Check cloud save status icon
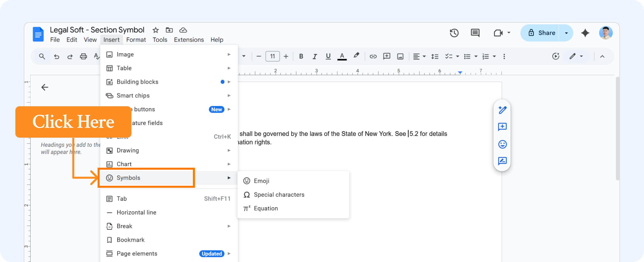The image size is (644, 262). point(183,30)
